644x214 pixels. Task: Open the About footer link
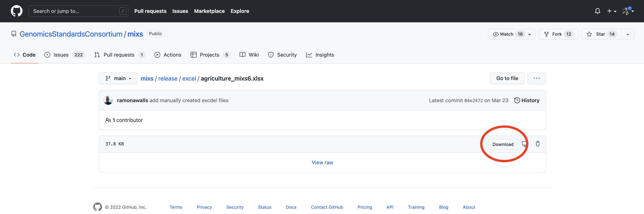[x=469, y=207]
